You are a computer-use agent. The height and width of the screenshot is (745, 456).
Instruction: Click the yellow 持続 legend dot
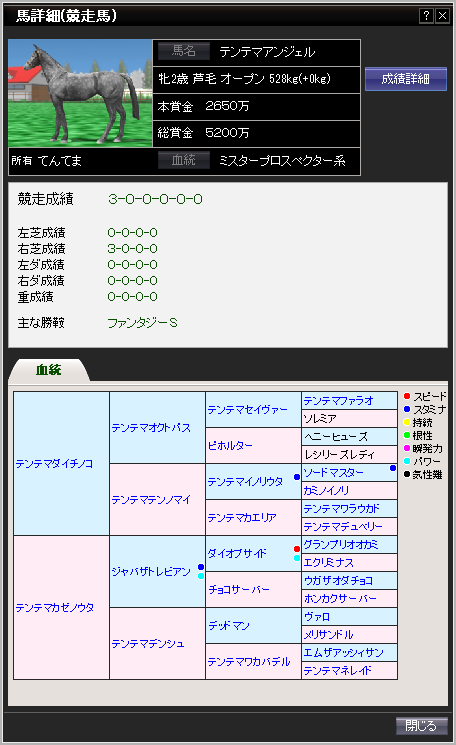[x=407, y=422]
